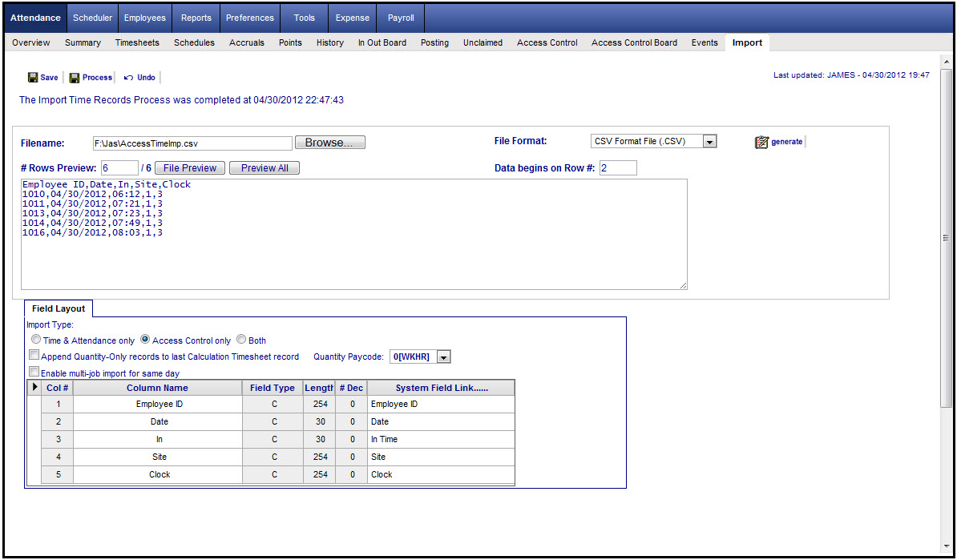This screenshot has width=957, height=560.
Task: Open the Payroll module
Action: pyautogui.click(x=400, y=17)
